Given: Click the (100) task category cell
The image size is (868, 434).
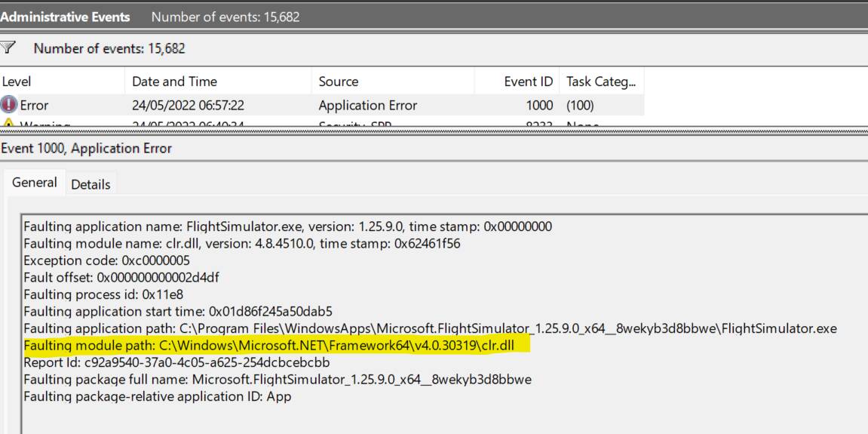Looking at the screenshot, I should click(581, 106).
